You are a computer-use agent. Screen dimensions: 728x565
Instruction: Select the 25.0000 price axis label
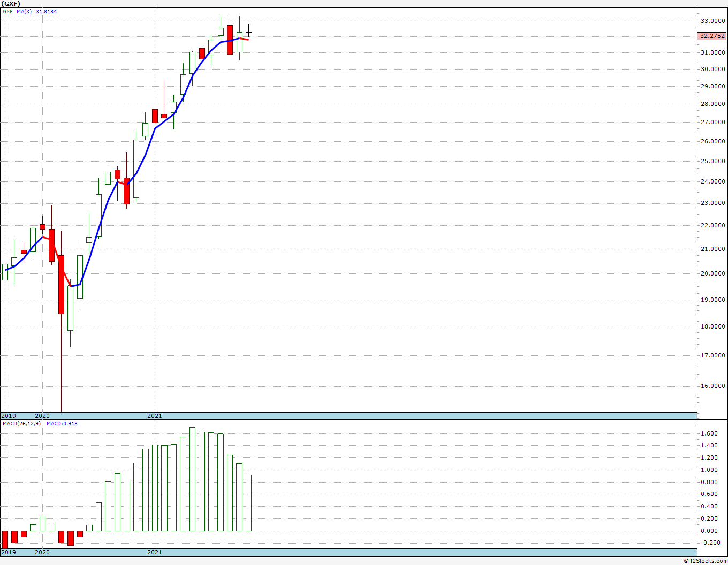[714, 161]
